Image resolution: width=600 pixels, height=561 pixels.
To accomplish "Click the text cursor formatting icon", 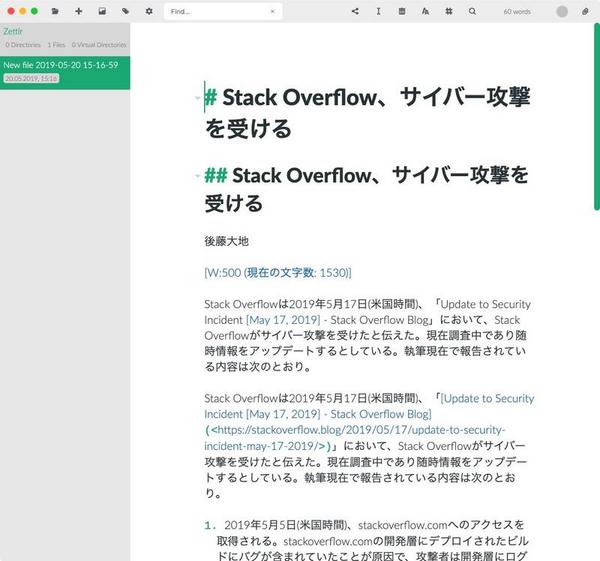I will click(x=378, y=11).
